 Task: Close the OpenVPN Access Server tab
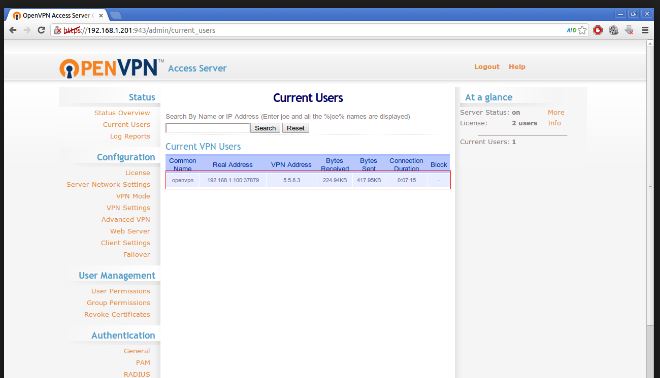(x=101, y=15)
